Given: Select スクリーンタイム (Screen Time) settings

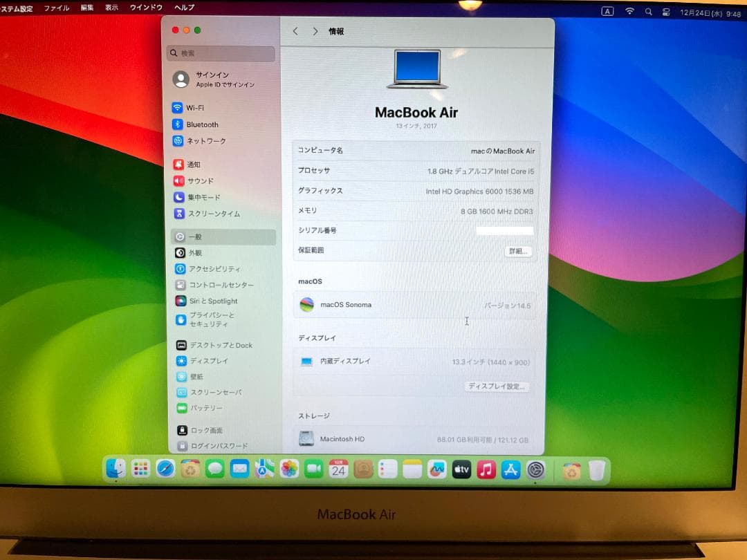Looking at the screenshot, I should 214,214.
